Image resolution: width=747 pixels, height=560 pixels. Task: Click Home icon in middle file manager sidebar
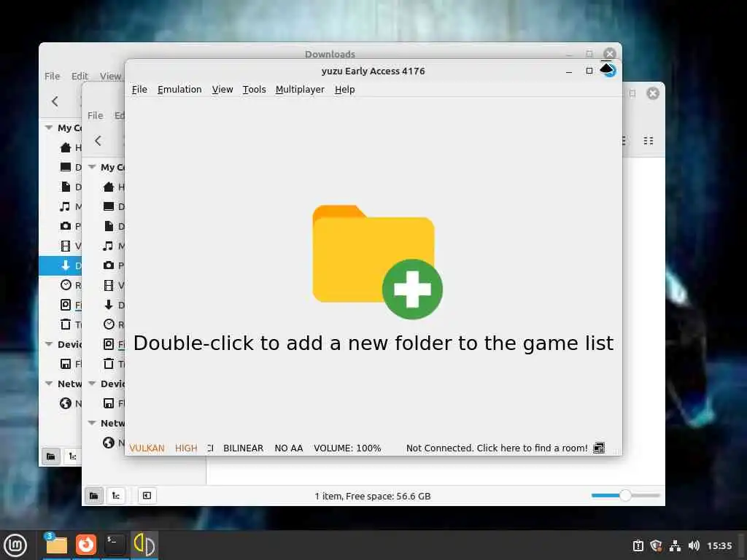pyautogui.click(x=109, y=187)
